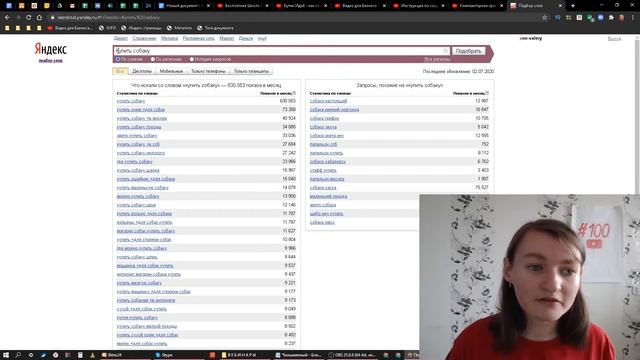This screenshot has height=360, width=640.
Task: Open Windows taskbar search
Action: [18, 355]
